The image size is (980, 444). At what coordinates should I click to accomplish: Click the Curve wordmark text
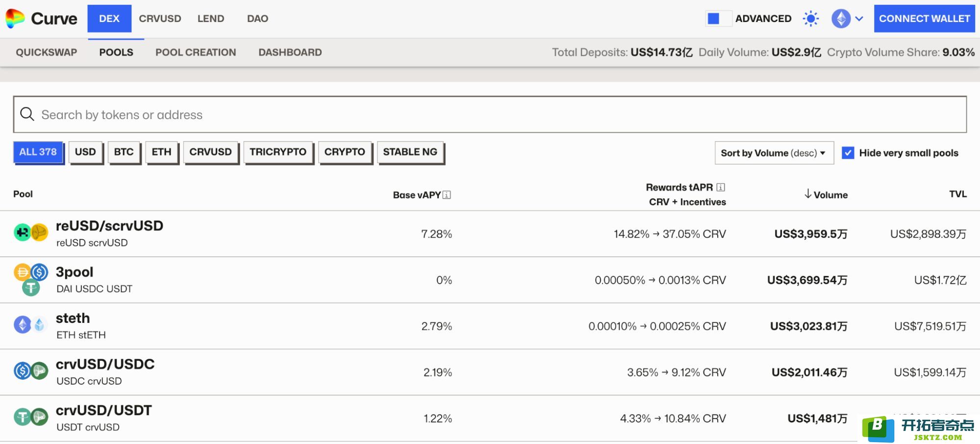(x=54, y=19)
